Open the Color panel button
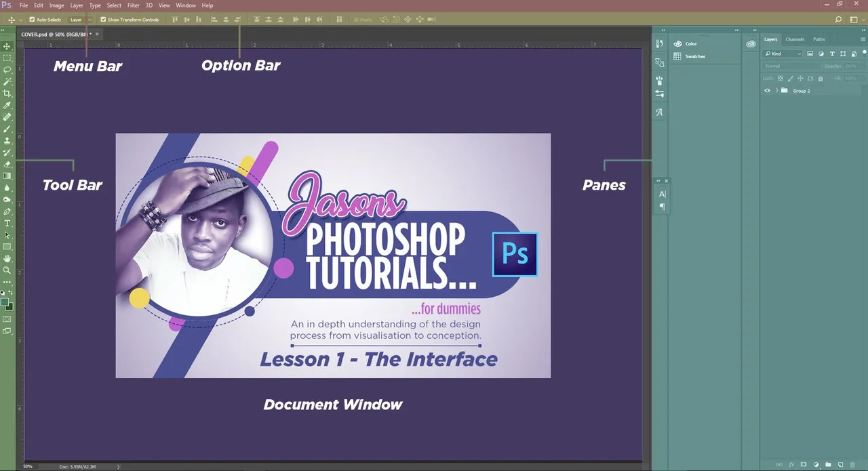The image size is (868, 471). (686, 44)
